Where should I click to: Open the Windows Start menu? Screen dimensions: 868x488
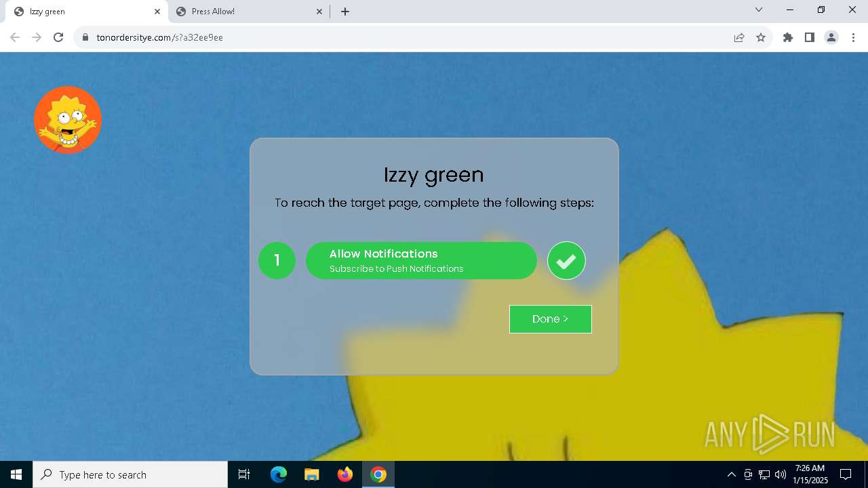16,474
